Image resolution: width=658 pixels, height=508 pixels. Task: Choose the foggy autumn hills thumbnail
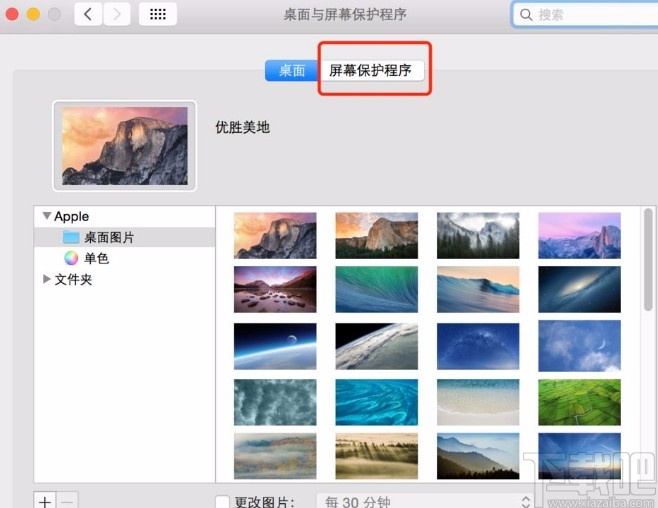[275, 456]
